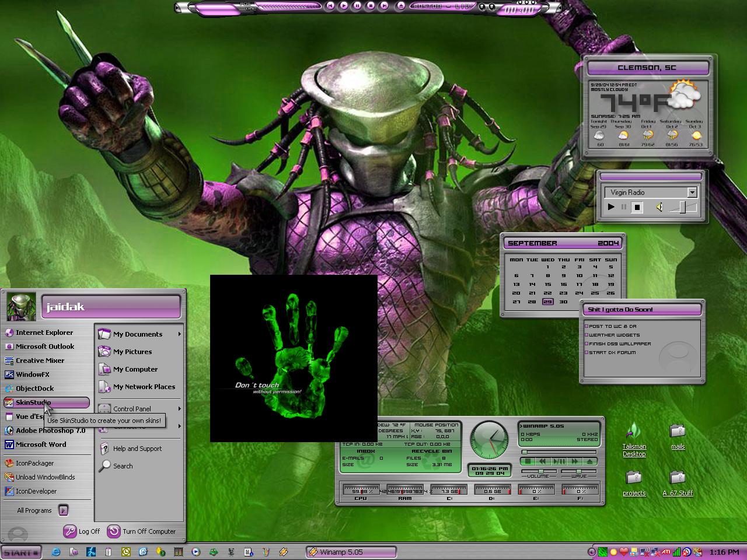Expand the All Programs arrow

click(64, 510)
